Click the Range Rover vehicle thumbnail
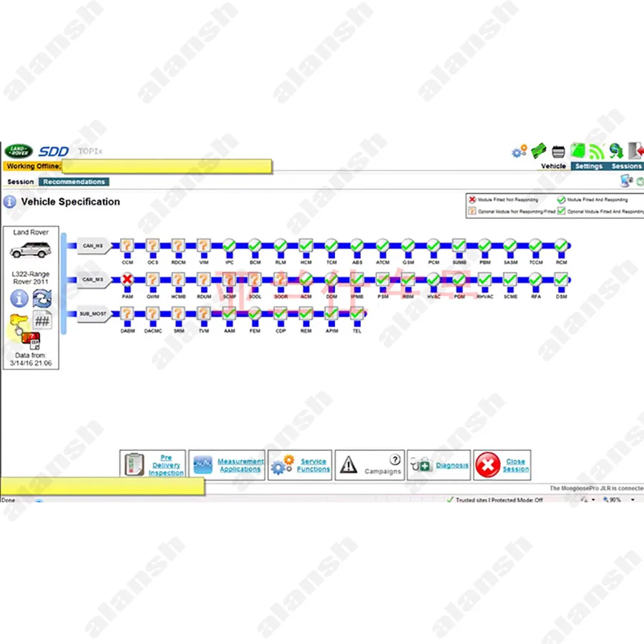 (x=31, y=250)
